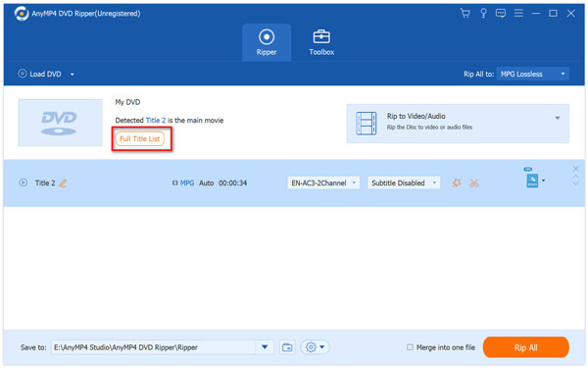Click the Full Title List button
The width and height of the screenshot is (588, 368).
[139, 139]
